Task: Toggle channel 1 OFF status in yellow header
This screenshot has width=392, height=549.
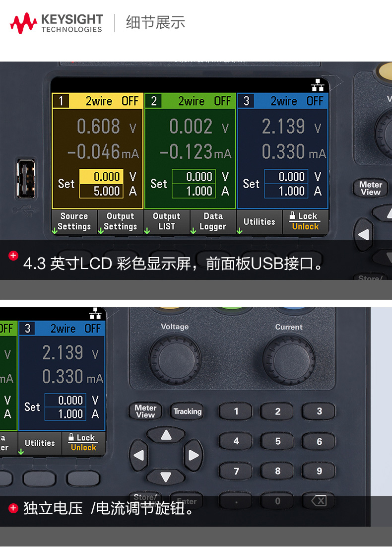Action: 130,101
